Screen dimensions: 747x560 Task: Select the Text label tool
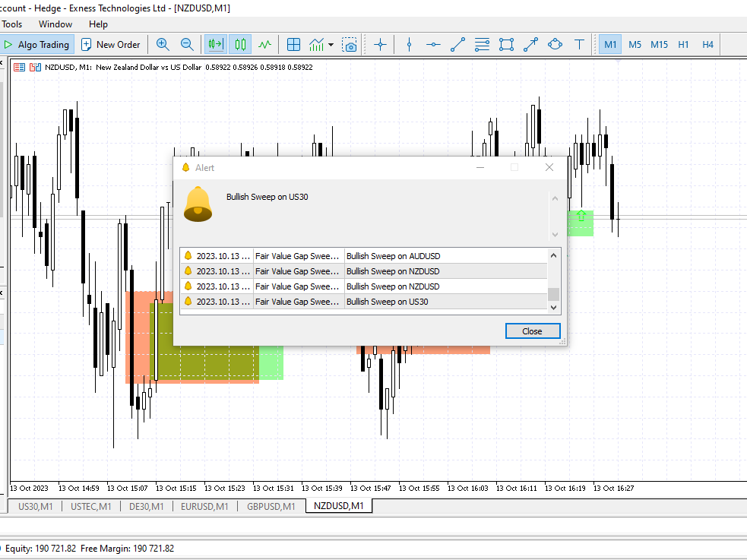[579, 44]
